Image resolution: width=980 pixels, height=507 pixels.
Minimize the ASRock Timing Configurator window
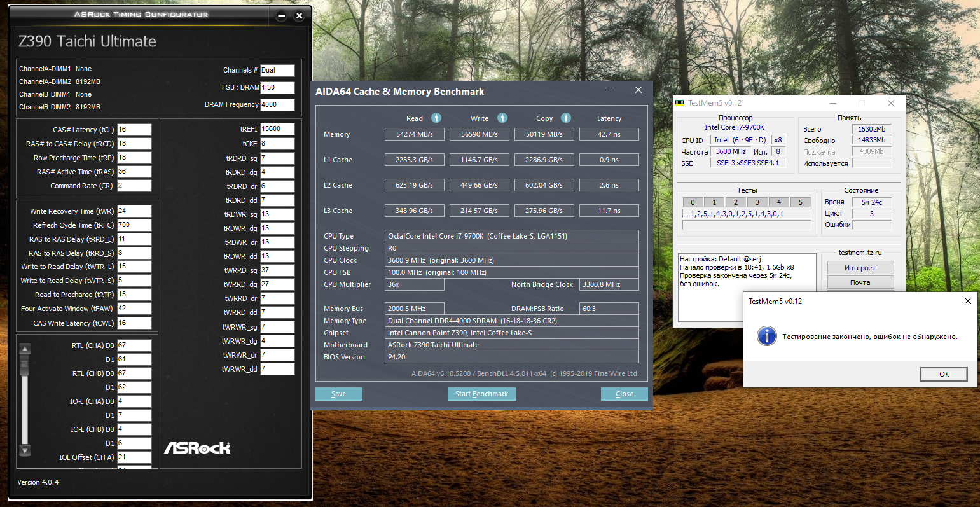(282, 16)
